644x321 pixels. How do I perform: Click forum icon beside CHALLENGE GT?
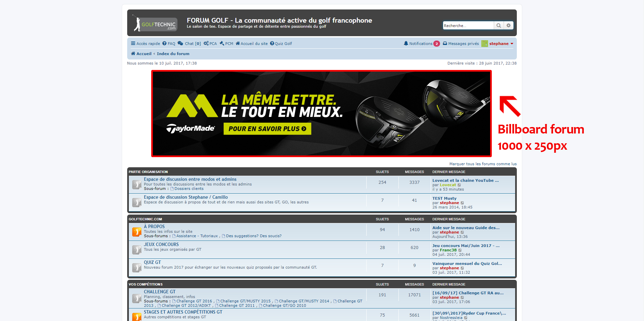point(137,298)
